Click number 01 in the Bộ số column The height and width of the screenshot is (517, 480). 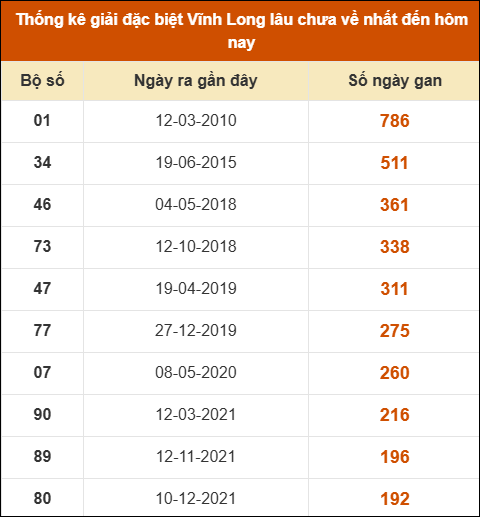42,120
